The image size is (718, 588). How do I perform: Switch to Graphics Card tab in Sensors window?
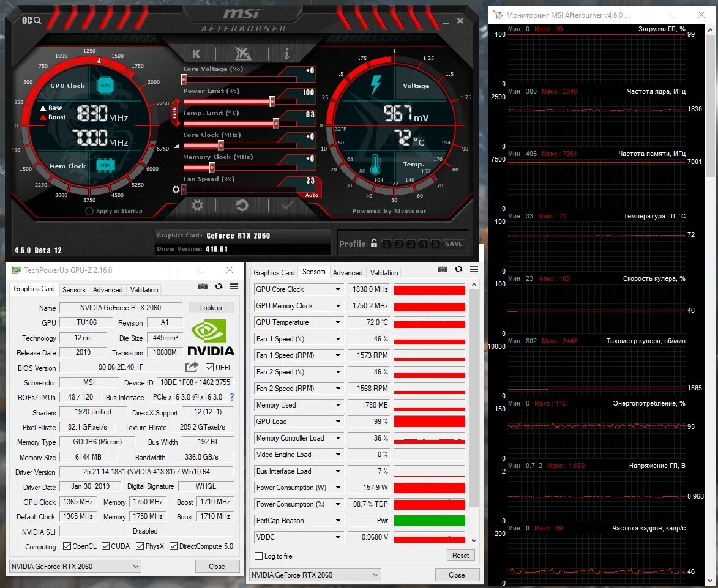click(274, 273)
